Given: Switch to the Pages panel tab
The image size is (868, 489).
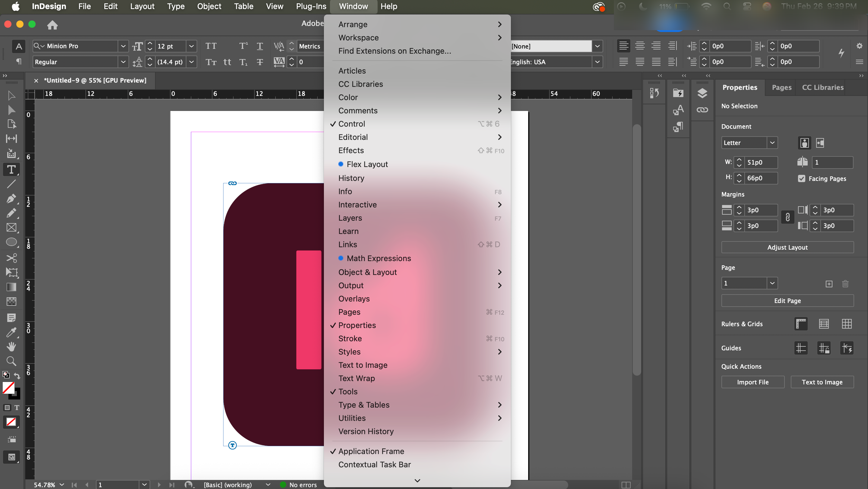Looking at the screenshot, I should click(x=781, y=87).
